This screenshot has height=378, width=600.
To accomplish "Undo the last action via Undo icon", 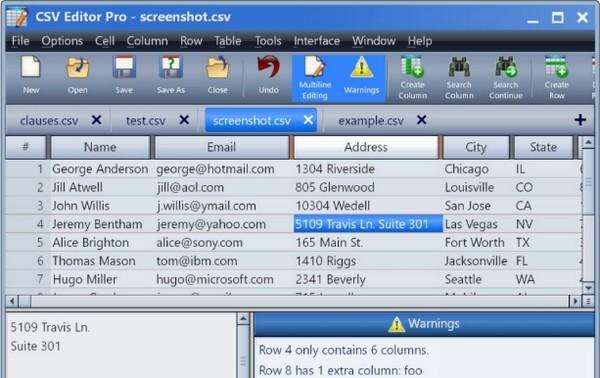I will tap(268, 76).
